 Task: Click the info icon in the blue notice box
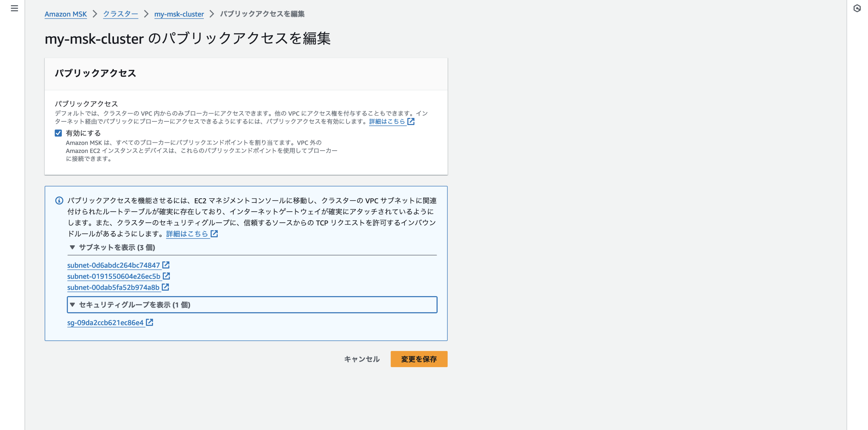(59, 201)
